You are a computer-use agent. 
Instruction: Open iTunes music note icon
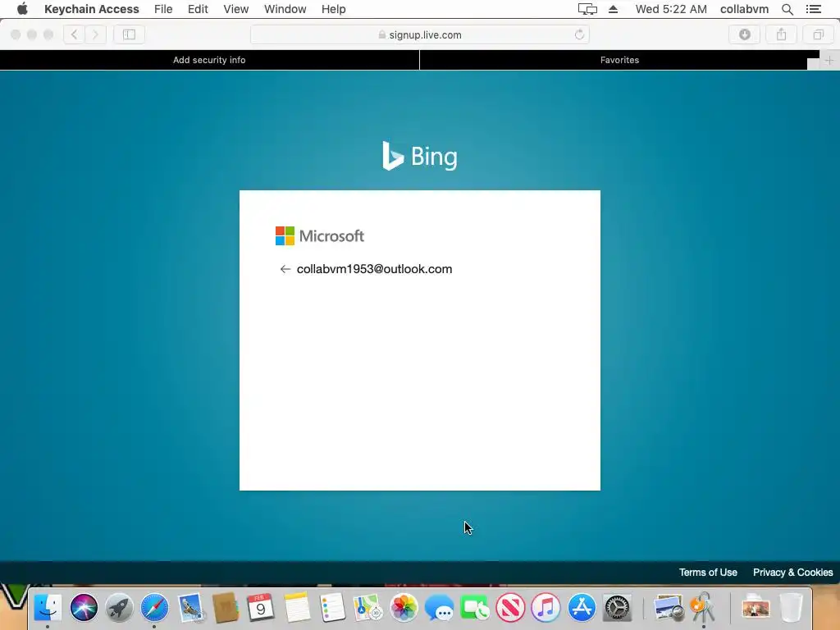tap(546, 608)
